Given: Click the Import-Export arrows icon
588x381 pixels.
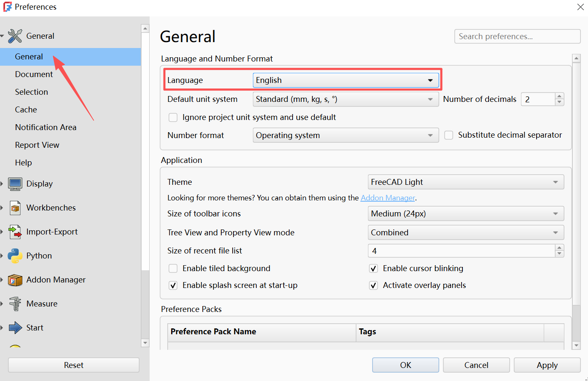Looking at the screenshot, I should (x=15, y=232).
